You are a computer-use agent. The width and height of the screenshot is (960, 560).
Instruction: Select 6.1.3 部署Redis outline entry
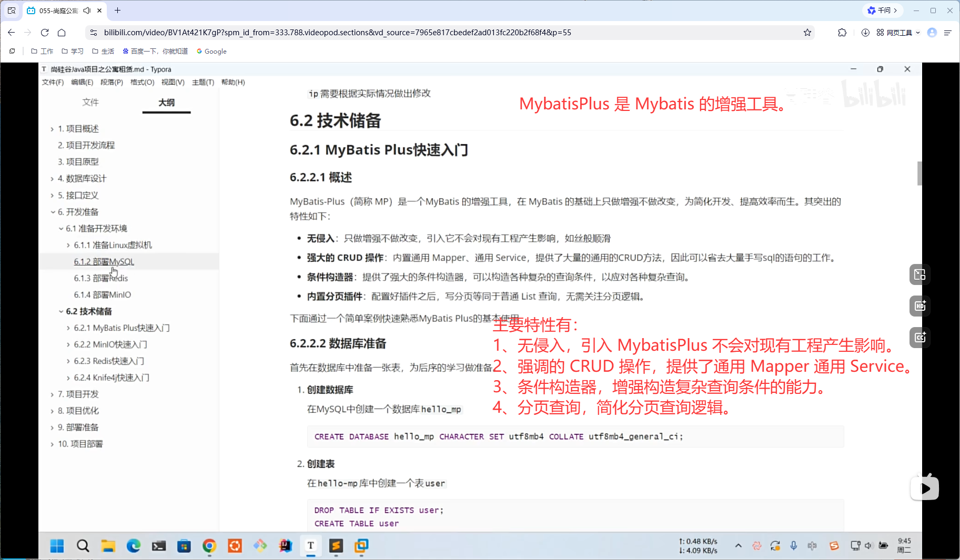pyautogui.click(x=101, y=278)
